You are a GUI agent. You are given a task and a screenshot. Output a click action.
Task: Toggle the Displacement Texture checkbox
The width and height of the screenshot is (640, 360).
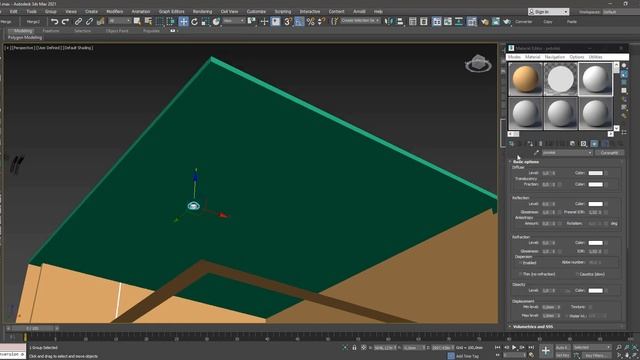(x=591, y=307)
